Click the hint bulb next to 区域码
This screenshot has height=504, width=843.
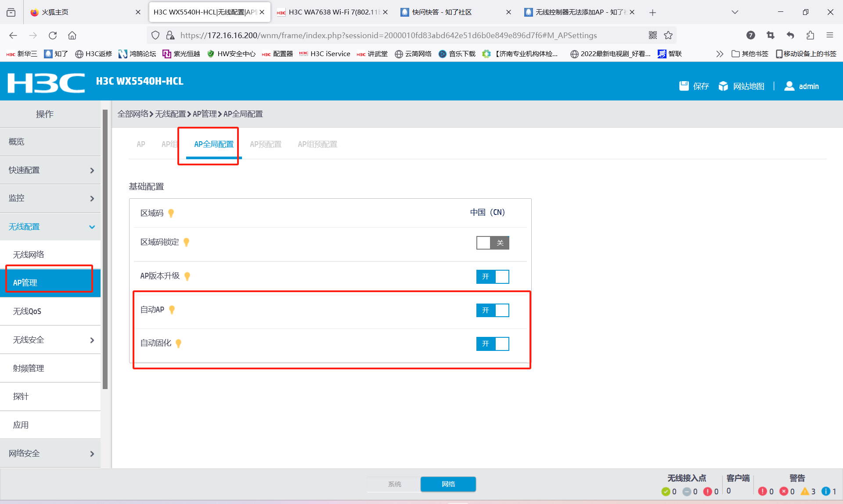point(171,213)
